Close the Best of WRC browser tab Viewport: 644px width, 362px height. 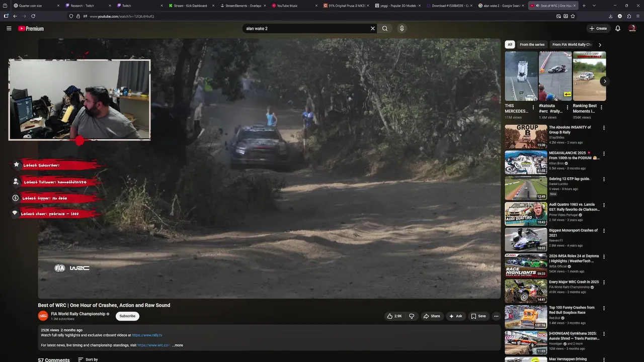tap(575, 6)
